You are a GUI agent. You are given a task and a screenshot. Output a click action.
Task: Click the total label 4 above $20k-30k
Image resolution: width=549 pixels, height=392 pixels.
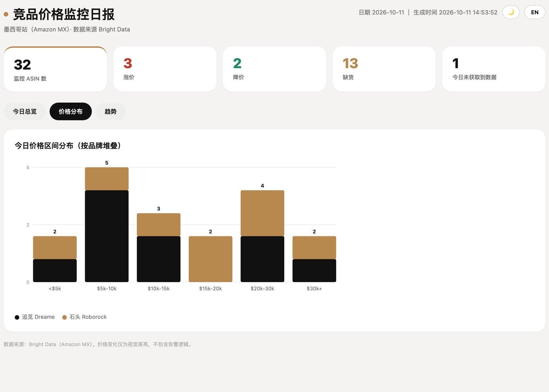[262, 186]
